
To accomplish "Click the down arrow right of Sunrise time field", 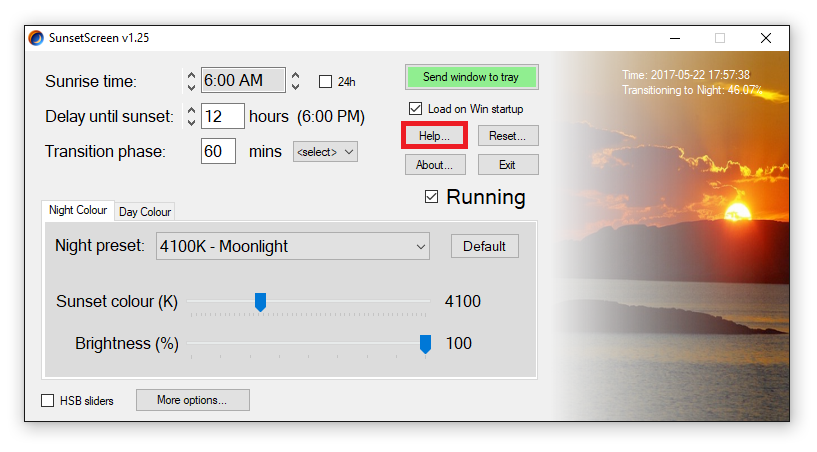I will (296, 87).
